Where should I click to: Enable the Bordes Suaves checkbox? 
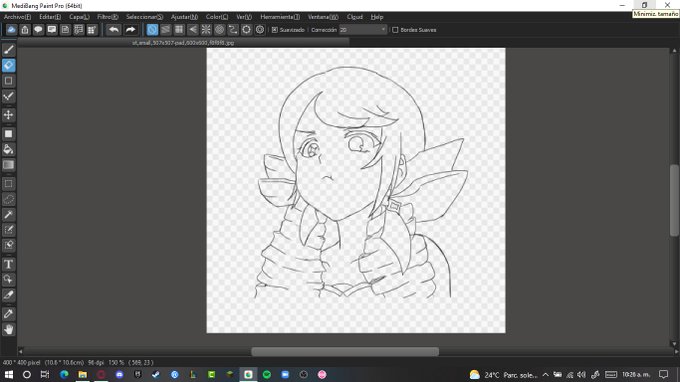(395, 30)
